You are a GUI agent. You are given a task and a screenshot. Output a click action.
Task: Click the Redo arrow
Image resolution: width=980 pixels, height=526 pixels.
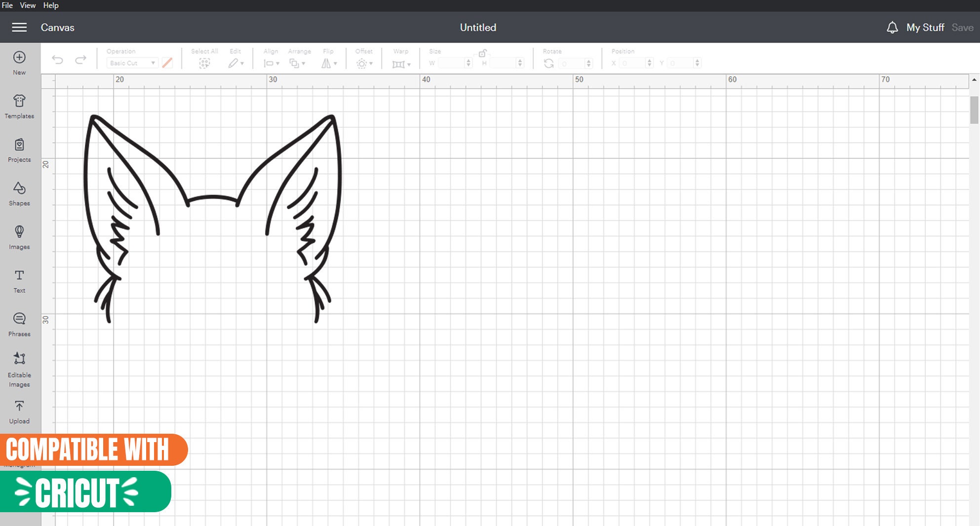[80, 60]
